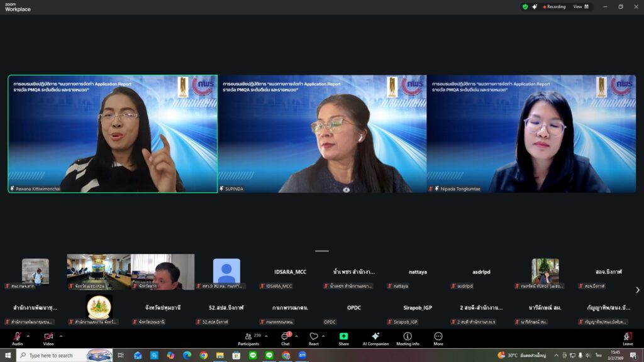The image size is (644, 362).
Task: Select Pawana Kittiwimonchai video tile
Action: click(113, 134)
